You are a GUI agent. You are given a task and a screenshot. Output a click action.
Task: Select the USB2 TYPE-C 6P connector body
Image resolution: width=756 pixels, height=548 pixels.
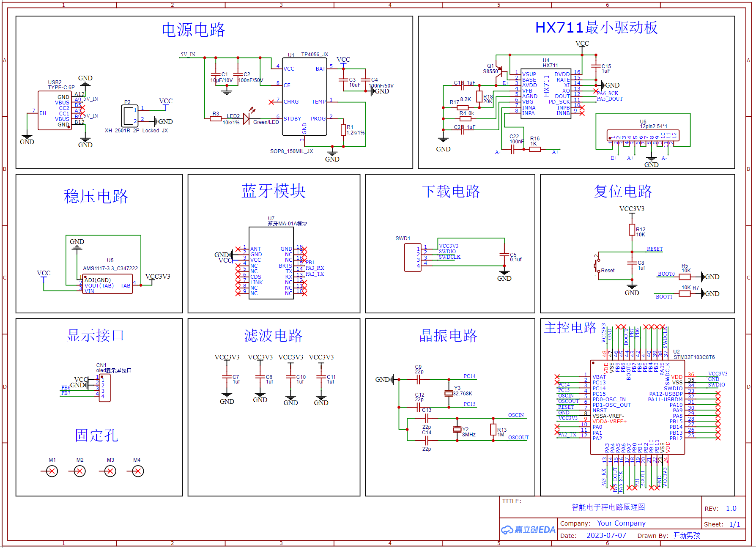(55, 110)
